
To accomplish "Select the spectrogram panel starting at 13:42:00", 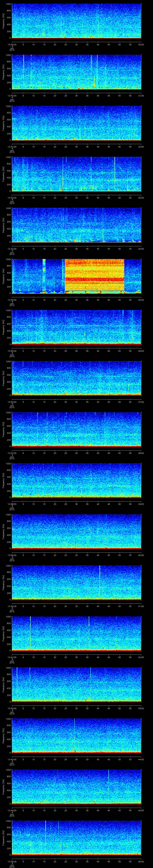I will click(76, 685).
